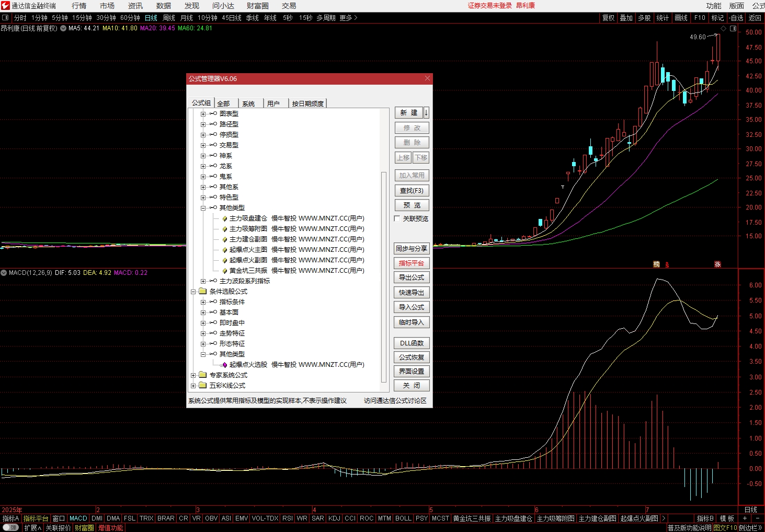
Task: Switch to the 用户 tab in formula manager
Action: coord(273,103)
